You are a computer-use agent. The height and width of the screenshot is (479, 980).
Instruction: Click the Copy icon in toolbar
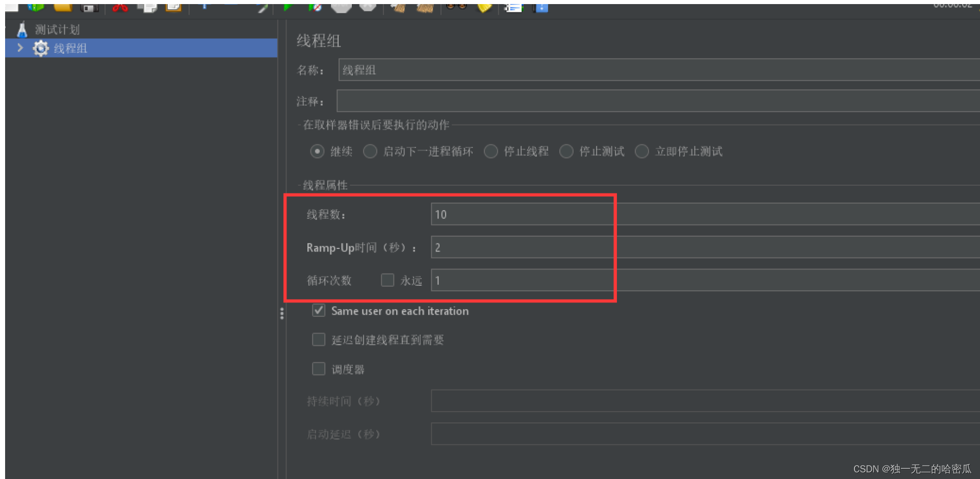coord(147,8)
